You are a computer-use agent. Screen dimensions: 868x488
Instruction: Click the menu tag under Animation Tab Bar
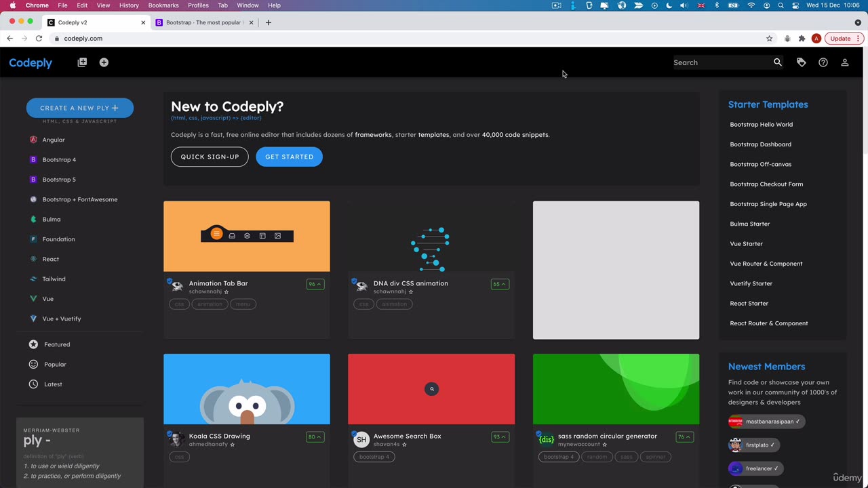point(243,304)
